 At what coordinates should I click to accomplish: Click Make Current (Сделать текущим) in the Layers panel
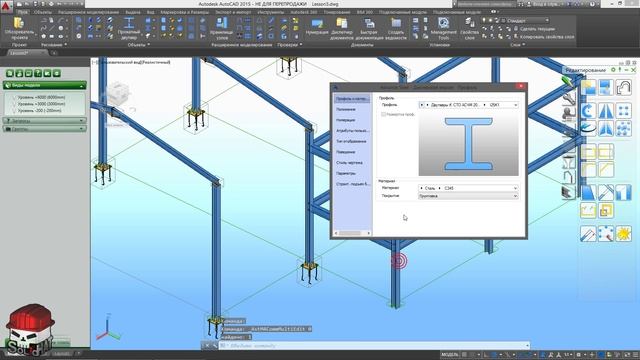[x=534, y=29]
